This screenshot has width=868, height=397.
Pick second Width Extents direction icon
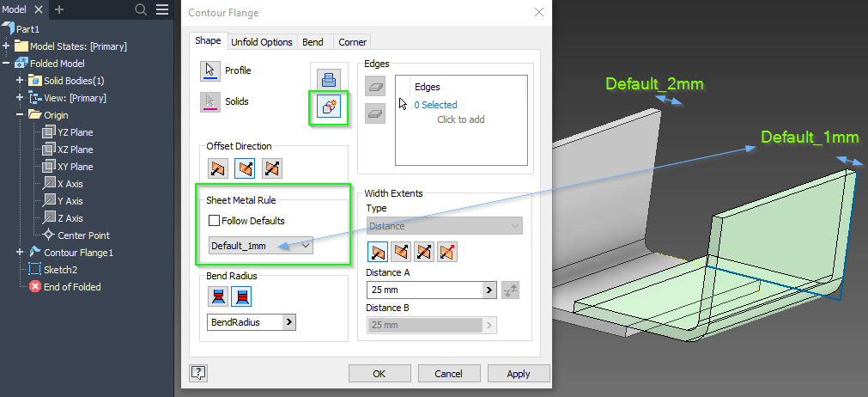pos(401,252)
